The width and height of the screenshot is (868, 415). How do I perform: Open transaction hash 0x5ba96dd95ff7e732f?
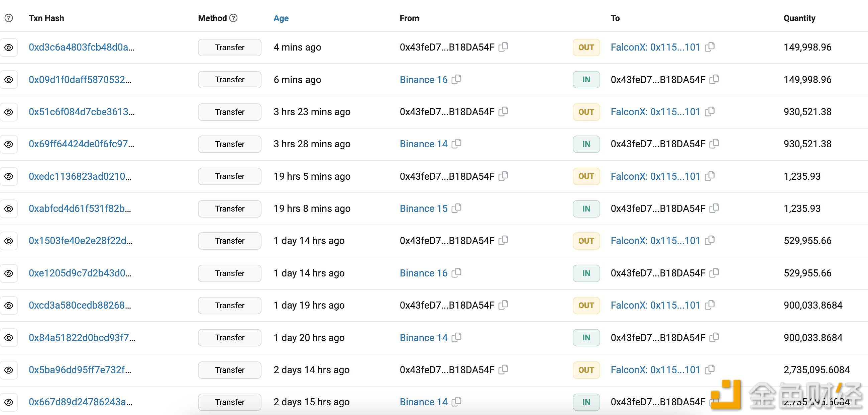[x=80, y=370]
